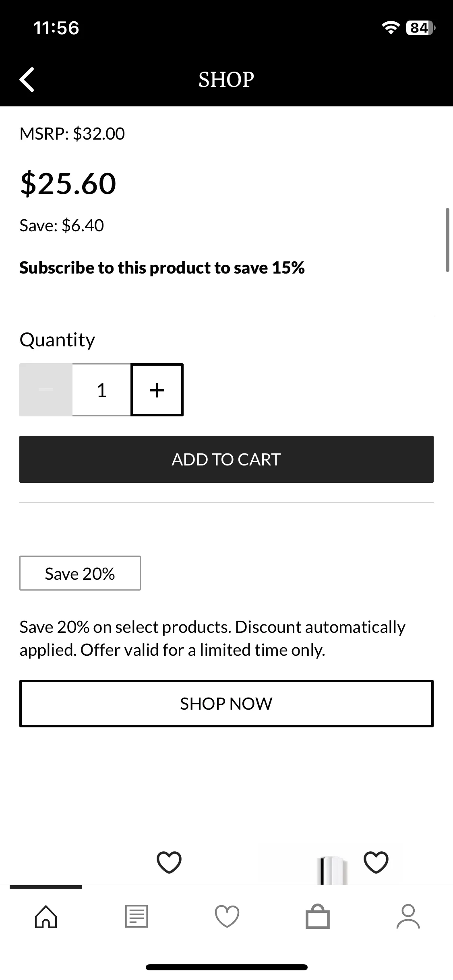Image resolution: width=453 pixels, height=980 pixels.
Task: Tap the quantity number field
Action: (101, 390)
